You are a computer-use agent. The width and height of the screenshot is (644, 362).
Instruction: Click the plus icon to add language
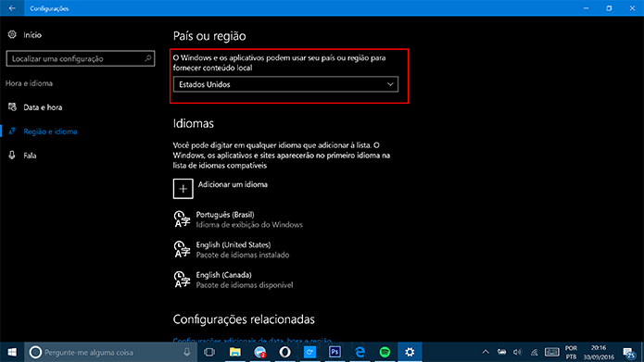click(x=183, y=189)
